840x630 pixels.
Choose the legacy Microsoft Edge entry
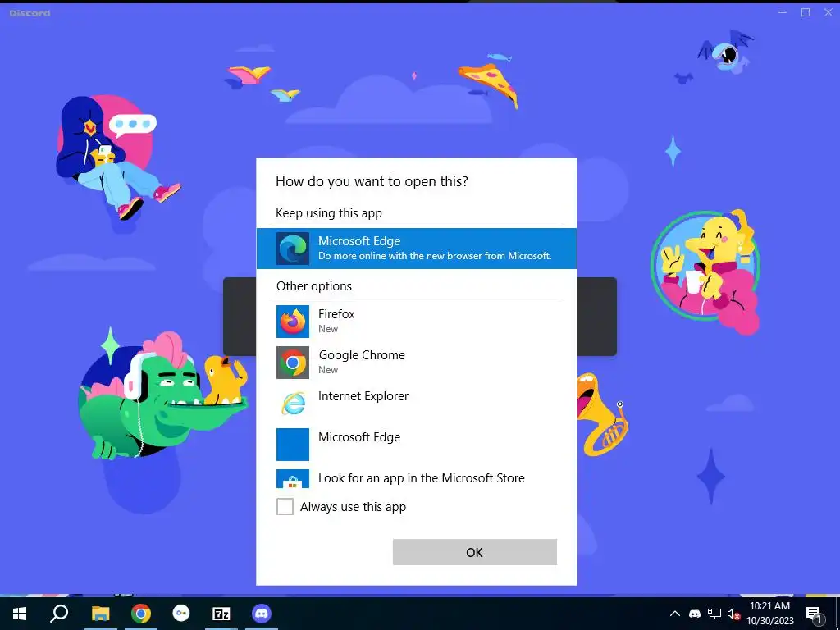click(x=416, y=444)
